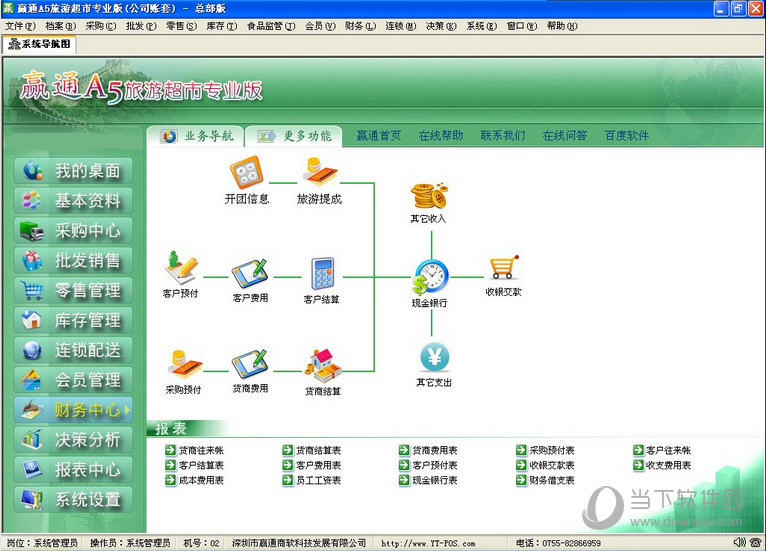Click the 百度软件 link
Image resolution: width=767 pixels, height=551 pixels.
click(x=627, y=136)
